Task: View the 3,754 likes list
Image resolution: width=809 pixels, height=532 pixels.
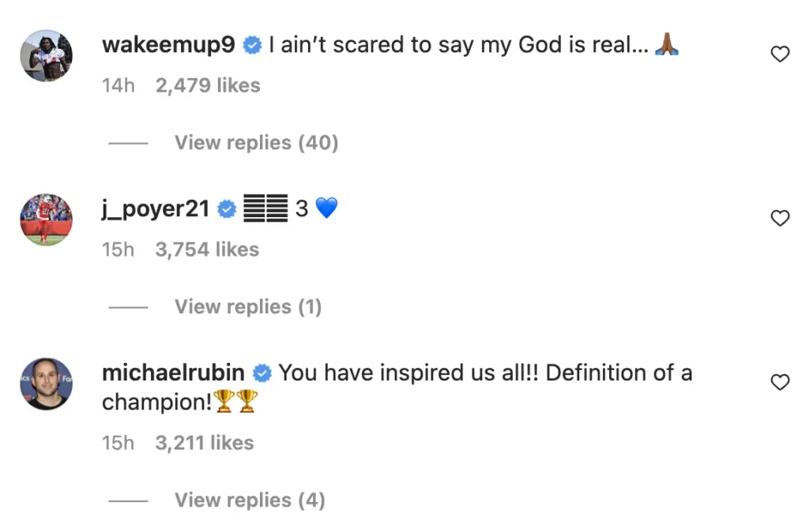Action: (x=207, y=249)
